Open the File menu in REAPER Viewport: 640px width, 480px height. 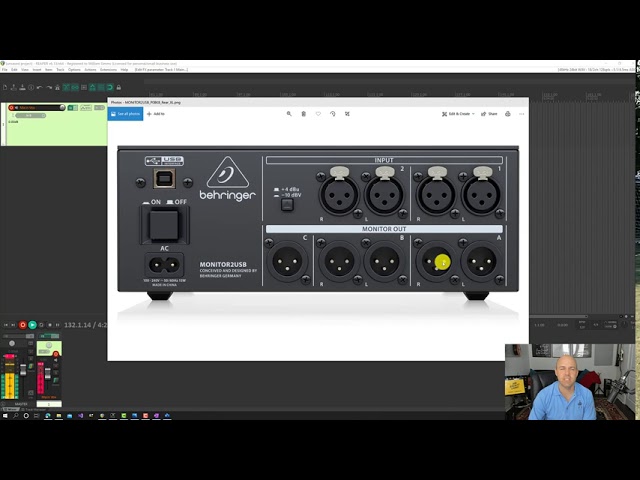point(4,70)
